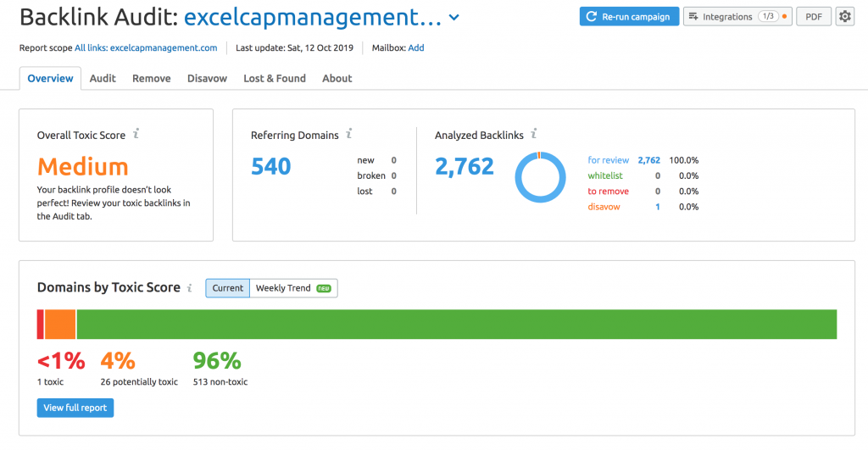Switch to the Overview tab
This screenshot has height=450, width=868.
pyautogui.click(x=50, y=78)
